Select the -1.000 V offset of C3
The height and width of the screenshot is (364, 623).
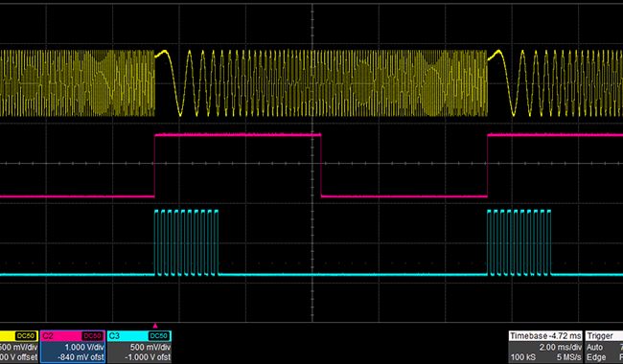[148, 357]
